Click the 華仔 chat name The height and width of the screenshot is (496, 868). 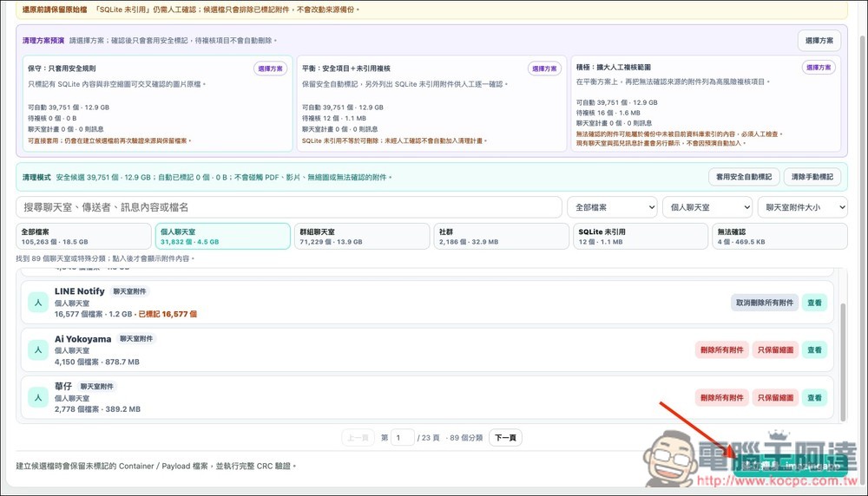(63, 386)
